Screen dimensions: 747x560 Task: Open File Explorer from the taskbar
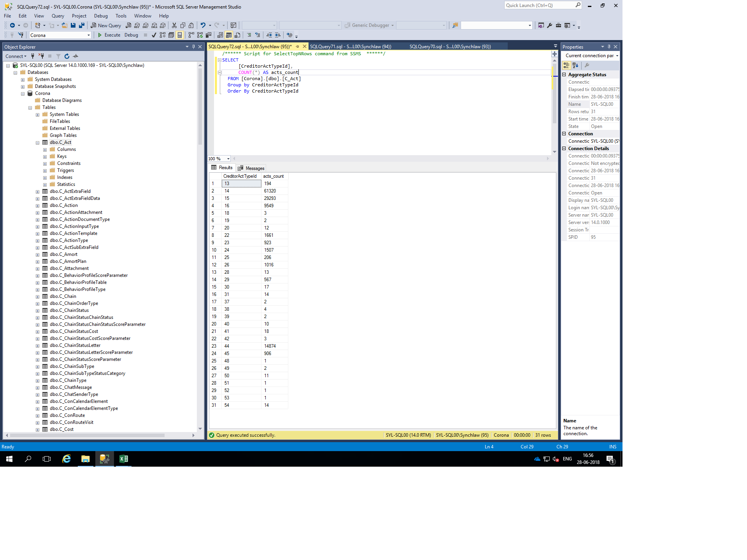86,459
